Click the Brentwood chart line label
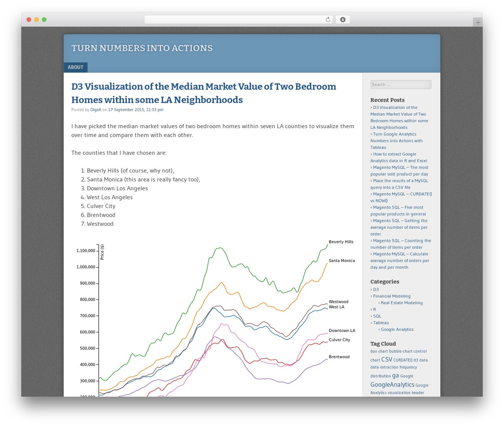Screen dimensions: 504x427 [x=339, y=357]
